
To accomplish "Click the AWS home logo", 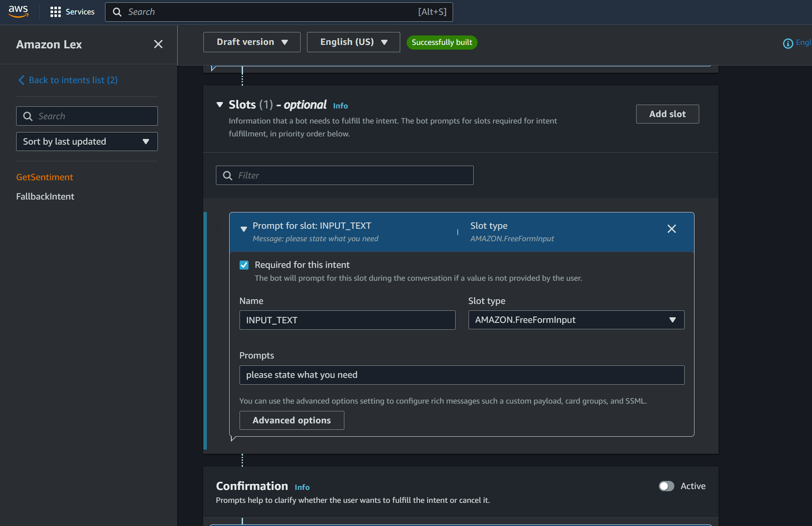I will tap(18, 12).
